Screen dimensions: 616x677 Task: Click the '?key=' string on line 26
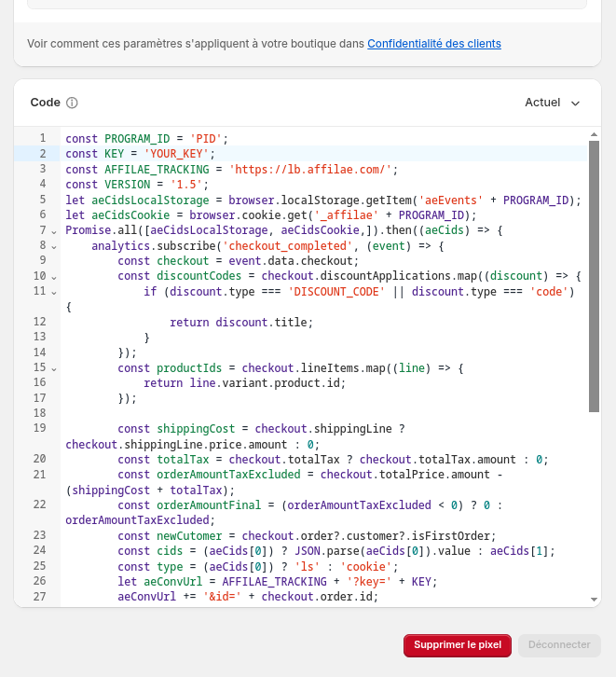pyautogui.click(x=369, y=582)
